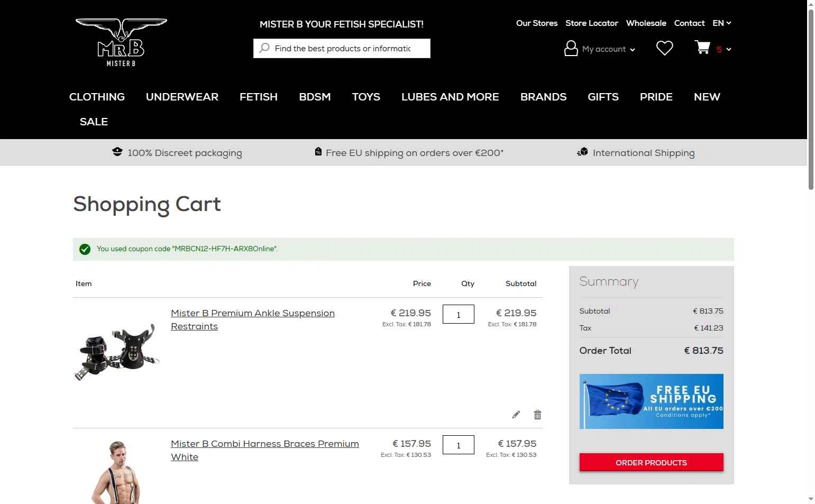Open the Store Locator link
This screenshot has height=504, width=815.
coord(592,23)
